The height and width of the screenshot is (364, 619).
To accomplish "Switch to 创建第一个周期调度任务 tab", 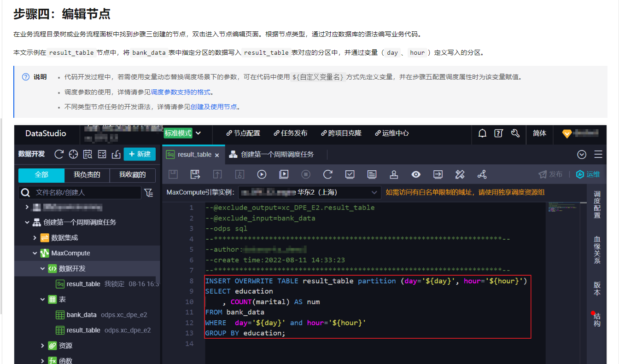I will 277,154.
